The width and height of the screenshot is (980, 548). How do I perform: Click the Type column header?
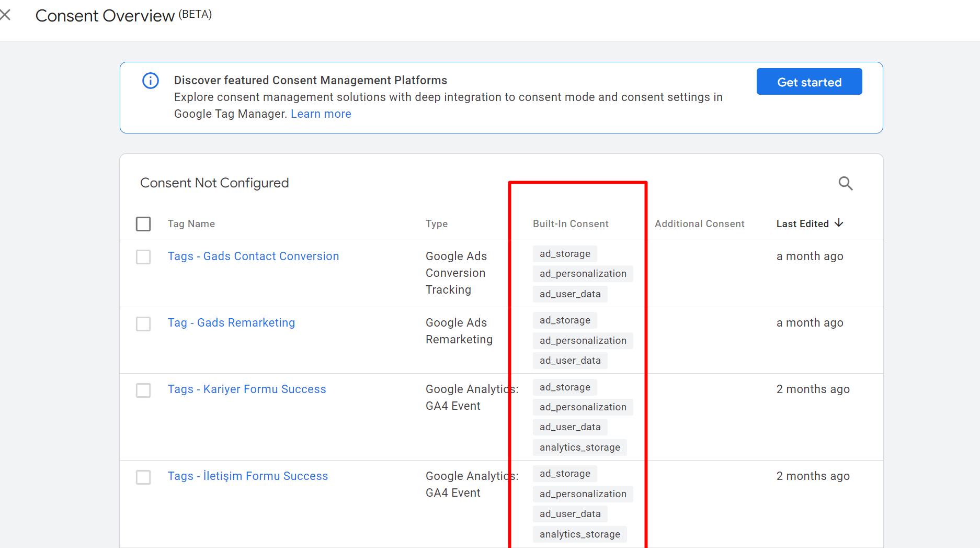click(x=436, y=224)
